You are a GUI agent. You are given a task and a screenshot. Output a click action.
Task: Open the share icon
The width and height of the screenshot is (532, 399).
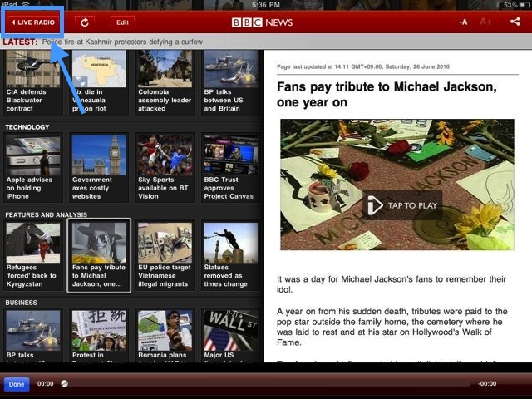click(515, 22)
